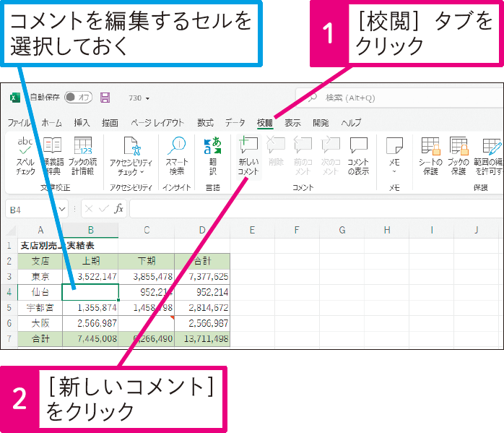Click the cell with 3,522,147
The height and width of the screenshot is (433, 504).
[x=90, y=276]
